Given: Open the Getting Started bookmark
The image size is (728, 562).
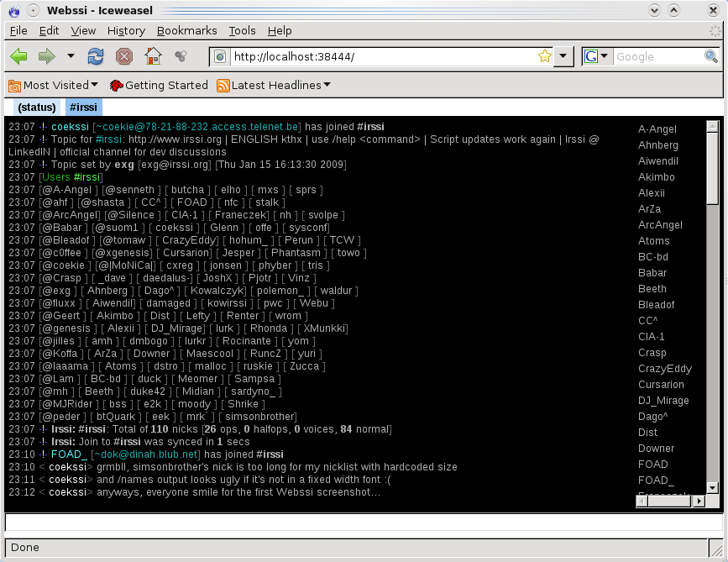Looking at the screenshot, I should [159, 85].
